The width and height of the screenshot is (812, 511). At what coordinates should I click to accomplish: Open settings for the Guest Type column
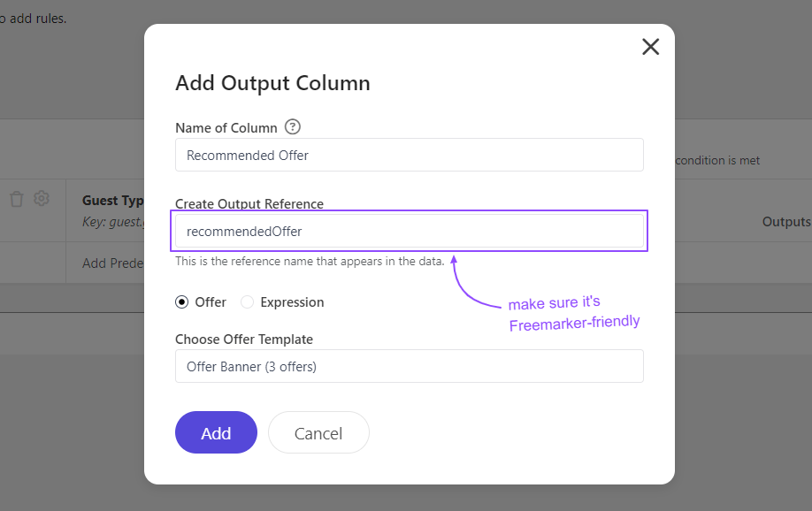41,197
